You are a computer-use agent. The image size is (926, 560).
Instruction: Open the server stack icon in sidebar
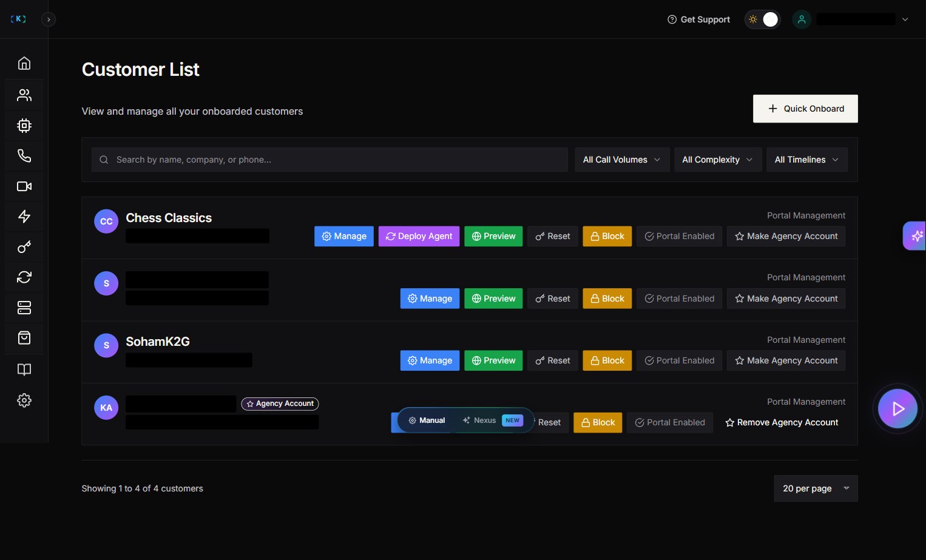click(x=24, y=308)
